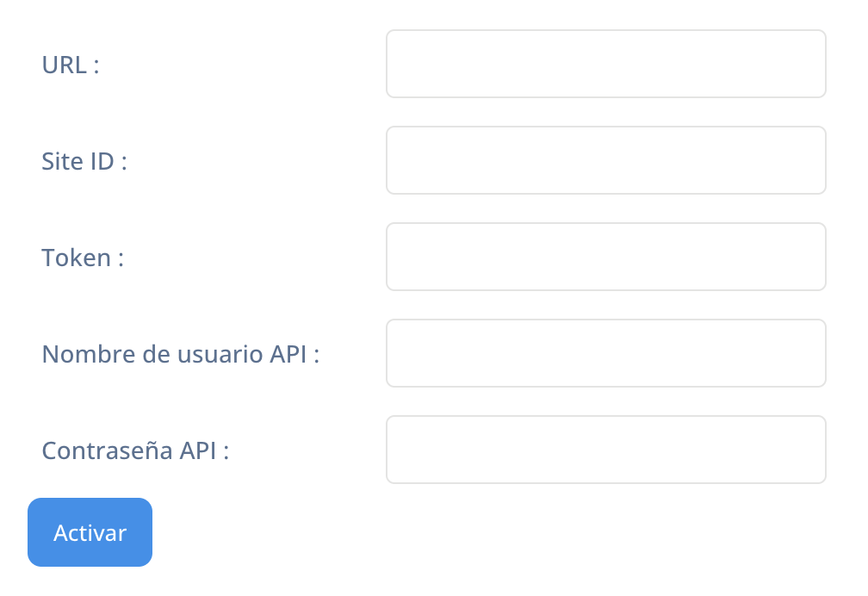Select the API password entry box
The width and height of the screenshot is (868, 596).
click(606, 450)
